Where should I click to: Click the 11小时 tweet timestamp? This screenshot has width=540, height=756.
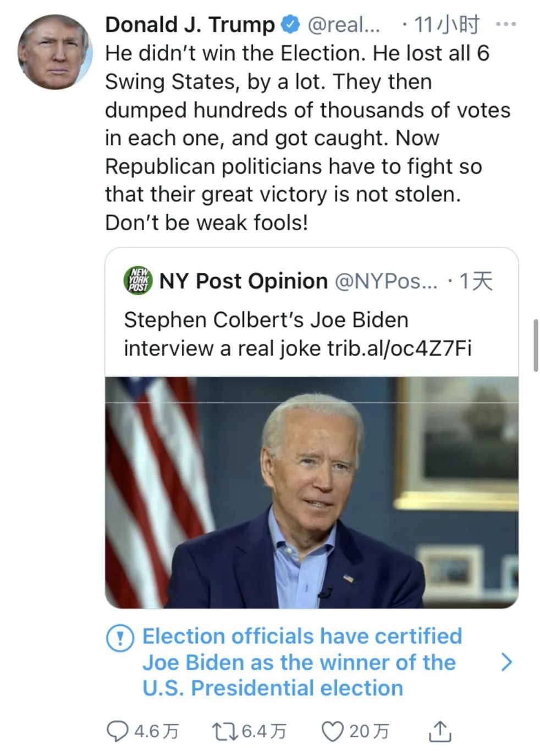(447, 25)
